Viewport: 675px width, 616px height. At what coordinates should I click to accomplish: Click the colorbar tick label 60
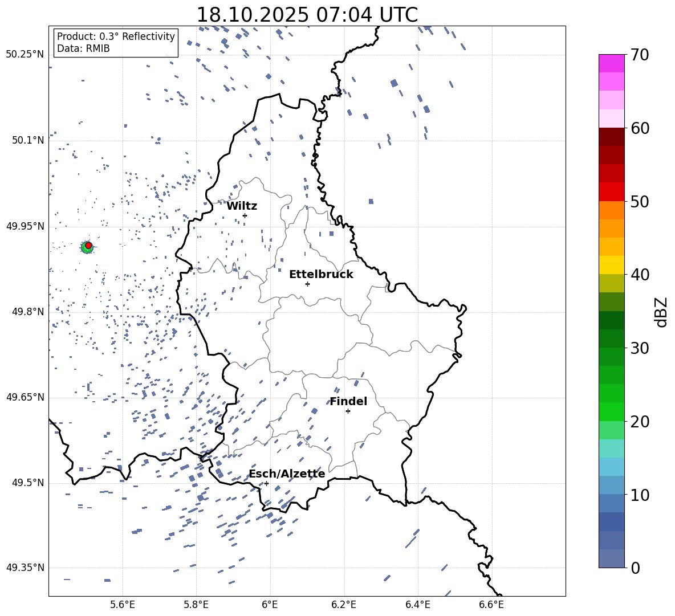point(640,128)
